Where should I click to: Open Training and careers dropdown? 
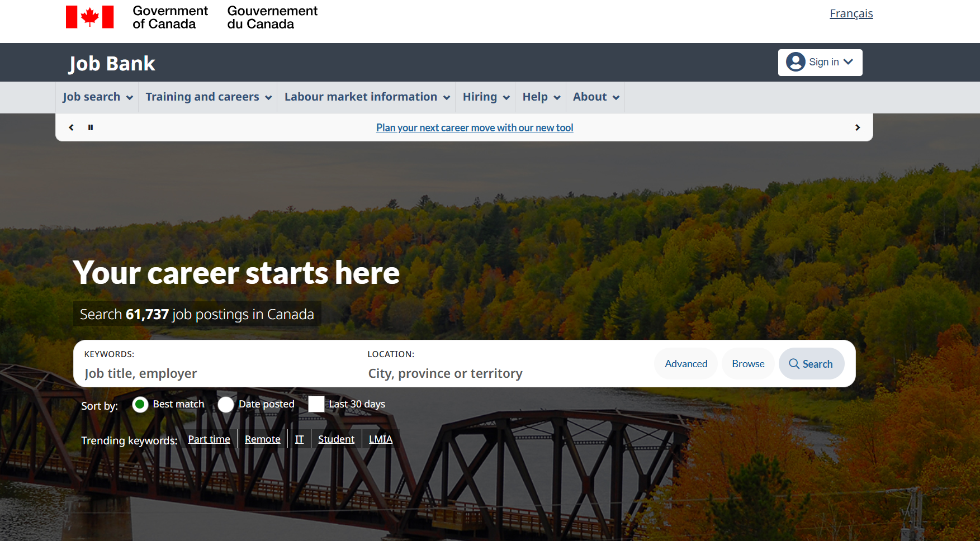pos(209,97)
